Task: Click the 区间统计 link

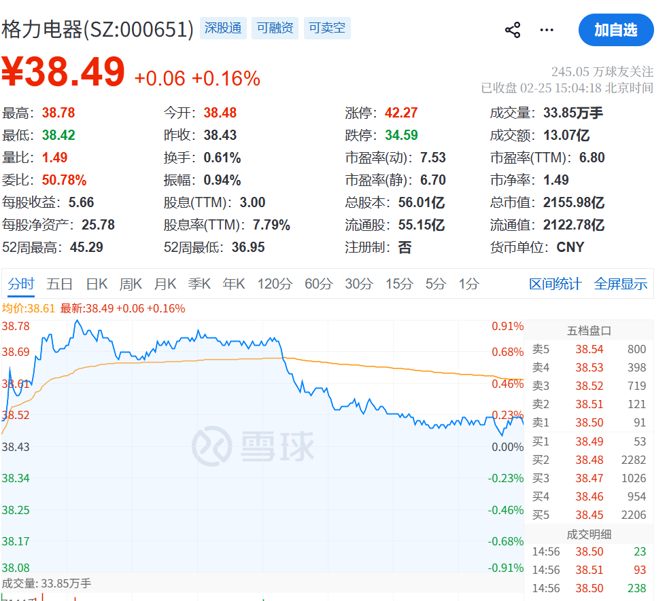Action: (555, 284)
